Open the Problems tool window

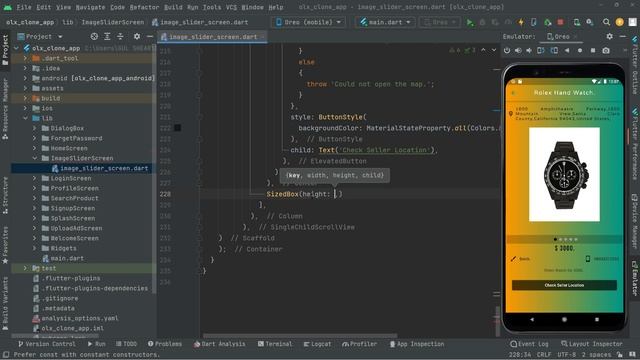[x=165, y=344]
